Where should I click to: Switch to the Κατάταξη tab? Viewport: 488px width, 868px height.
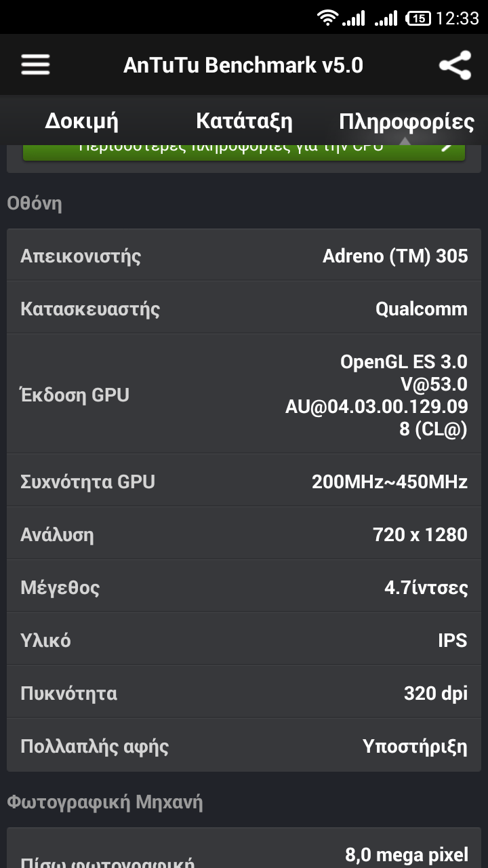click(x=244, y=121)
